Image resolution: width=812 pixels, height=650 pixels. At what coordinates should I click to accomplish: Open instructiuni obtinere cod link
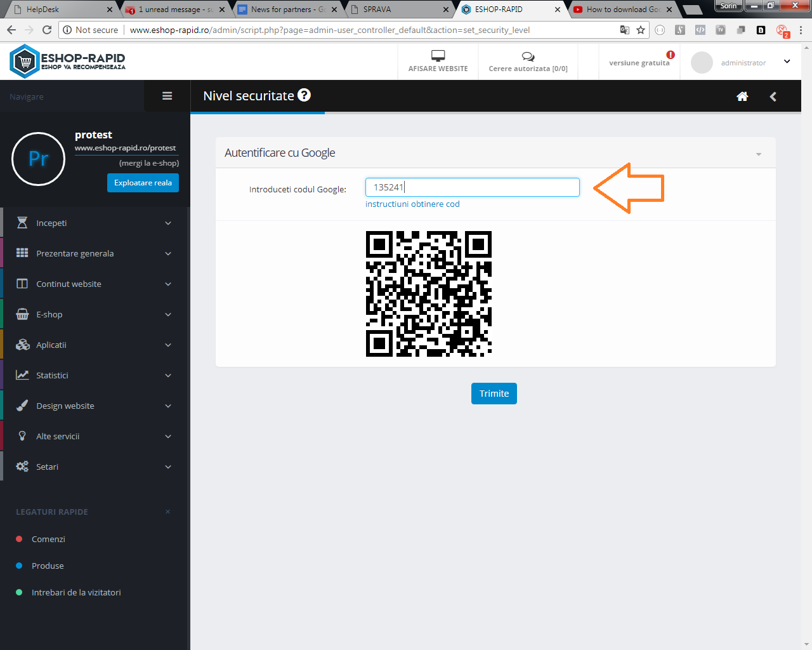[x=412, y=204]
